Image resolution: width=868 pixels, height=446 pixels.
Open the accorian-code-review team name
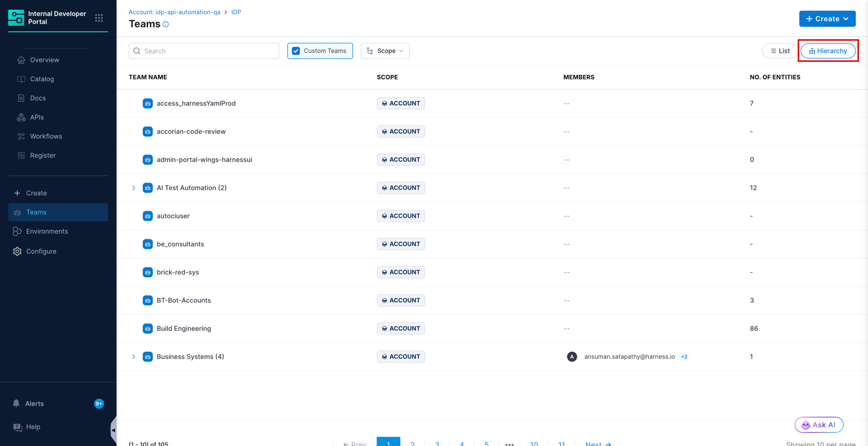click(191, 132)
